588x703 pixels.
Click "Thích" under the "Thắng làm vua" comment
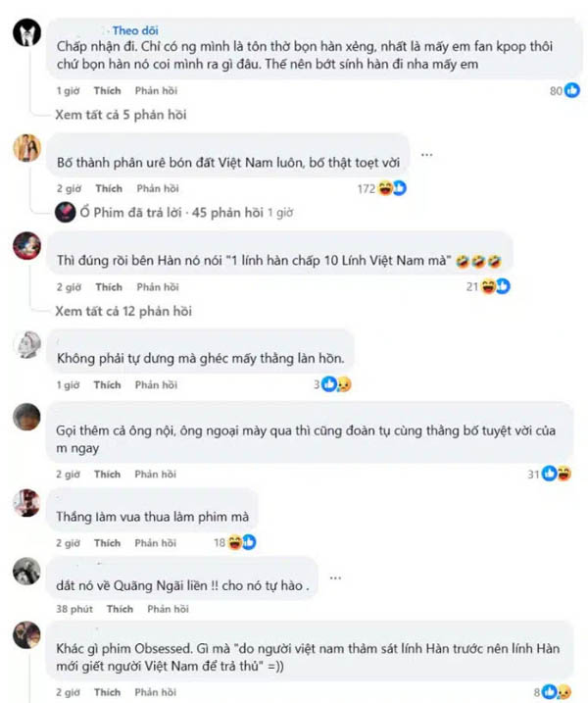click(x=108, y=543)
